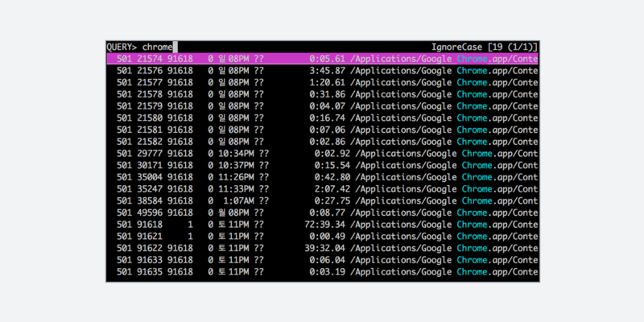
Task: Click start time 1:07AM
Action: [x=238, y=201]
